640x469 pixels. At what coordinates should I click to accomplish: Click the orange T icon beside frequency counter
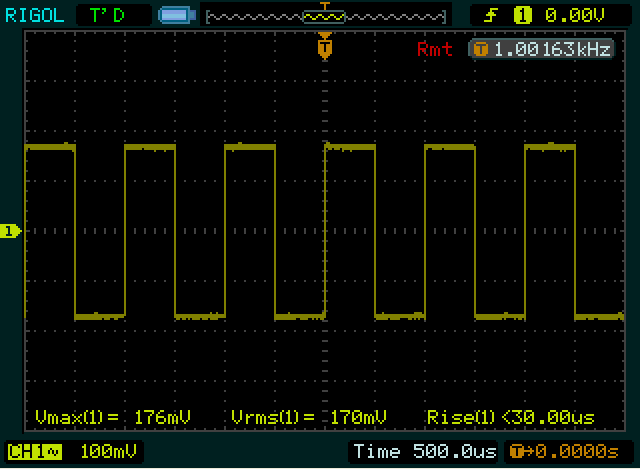481,49
